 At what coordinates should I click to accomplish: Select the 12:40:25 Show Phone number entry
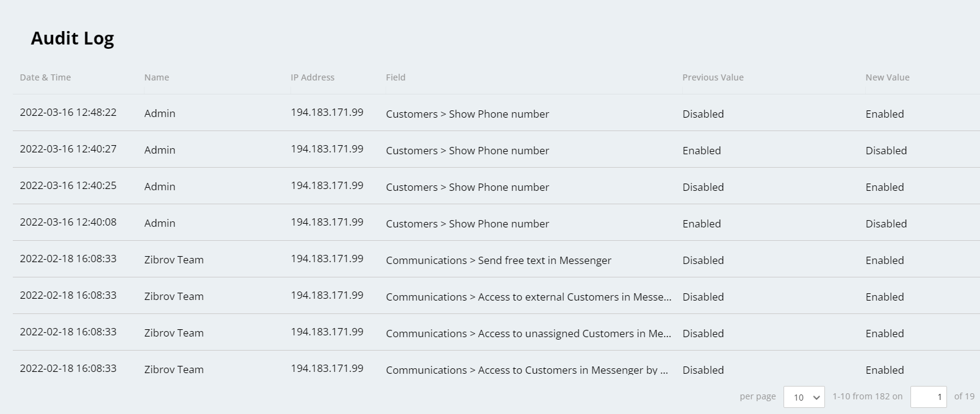coord(467,187)
